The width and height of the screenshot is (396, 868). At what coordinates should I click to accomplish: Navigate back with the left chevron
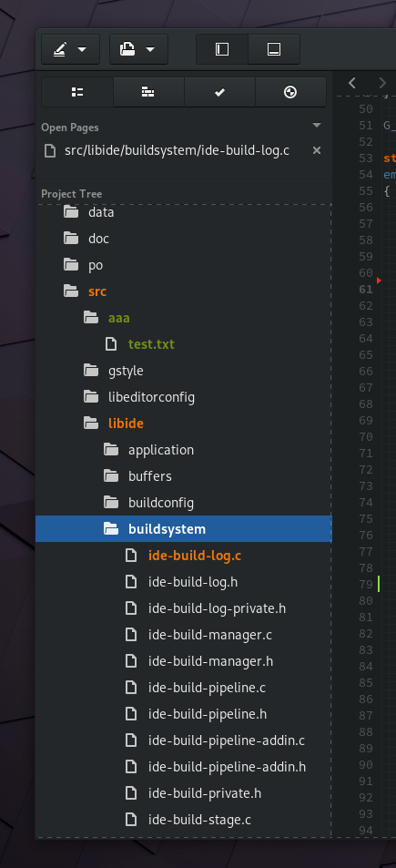click(x=351, y=83)
